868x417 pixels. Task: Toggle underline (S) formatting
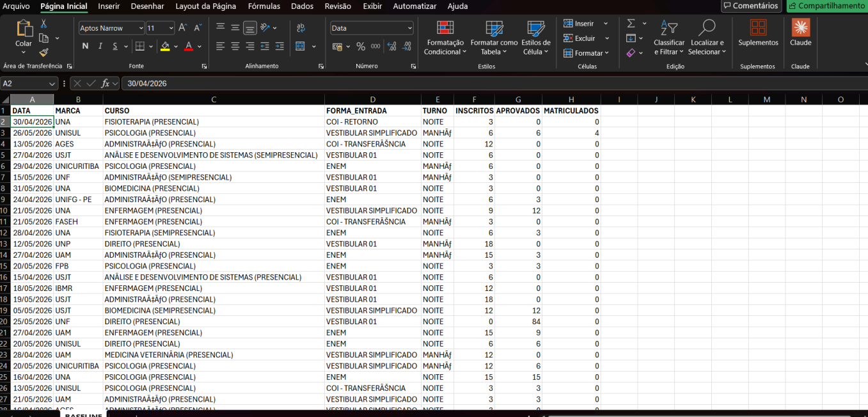pyautogui.click(x=116, y=46)
